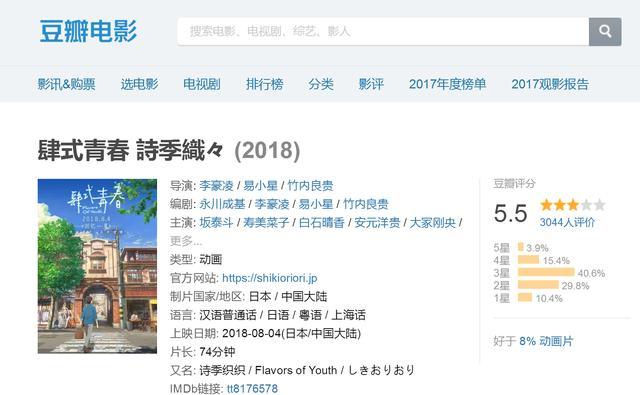
Task: Open actor 寿美菜子 link
Action: [266, 222]
